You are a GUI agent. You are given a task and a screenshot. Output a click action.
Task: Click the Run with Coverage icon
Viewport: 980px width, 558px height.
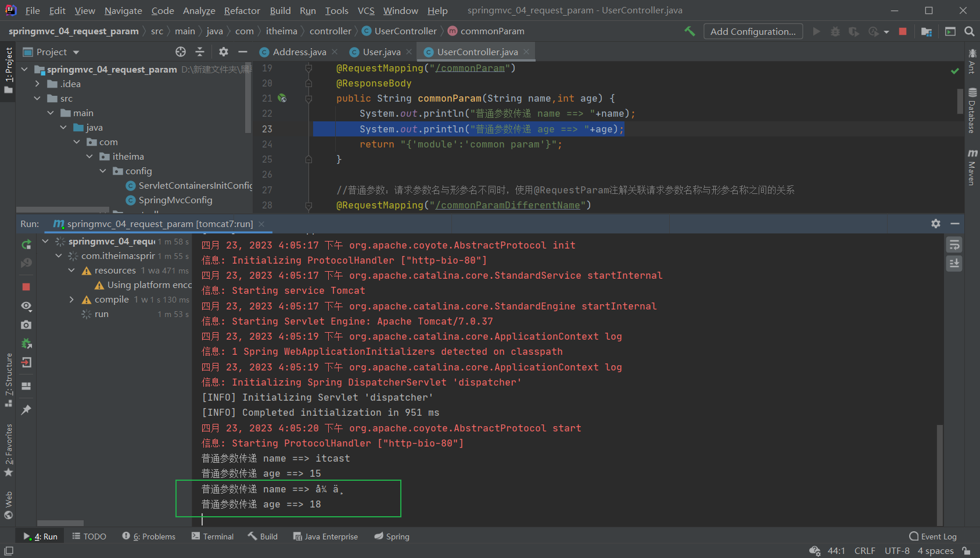click(x=854, y=31)
